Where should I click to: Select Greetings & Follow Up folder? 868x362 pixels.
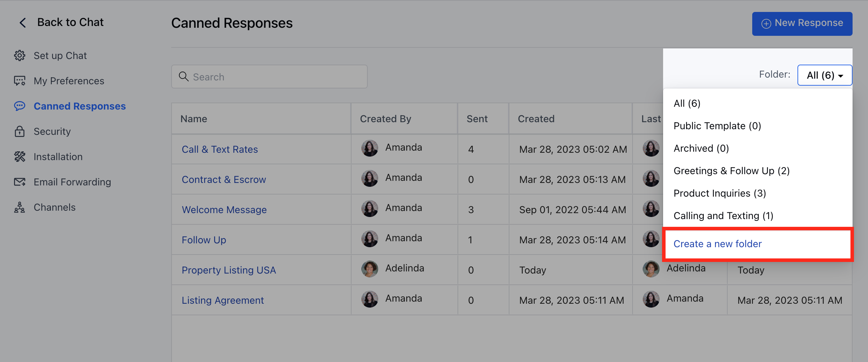[732, 170]
